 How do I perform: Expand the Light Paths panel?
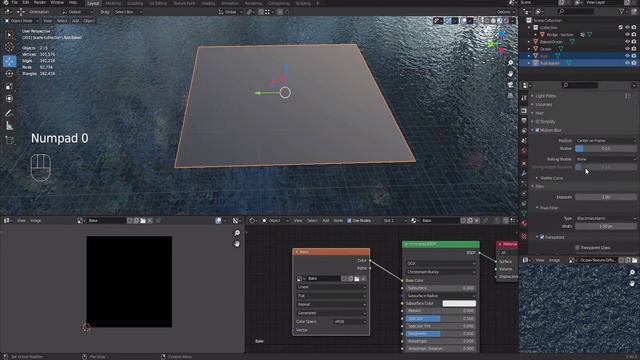click(x=546, y=96)
